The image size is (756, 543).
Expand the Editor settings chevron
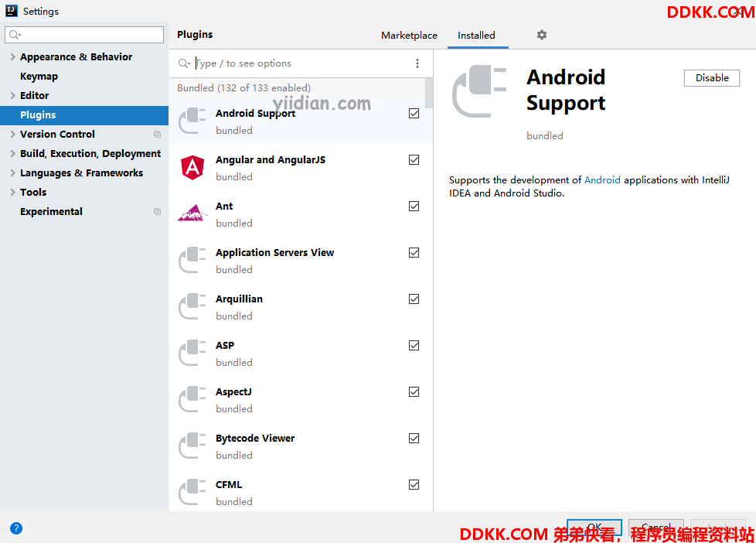pos(12,95)
